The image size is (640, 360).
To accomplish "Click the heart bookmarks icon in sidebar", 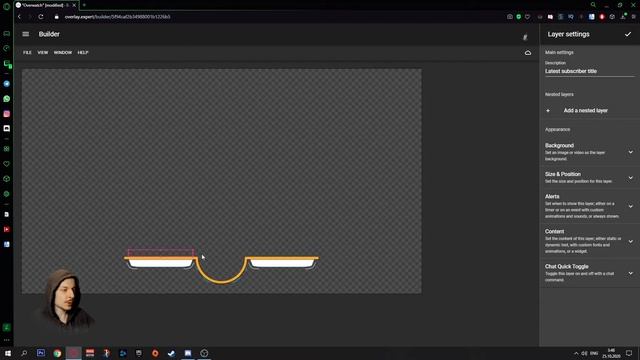I will 7,164.
